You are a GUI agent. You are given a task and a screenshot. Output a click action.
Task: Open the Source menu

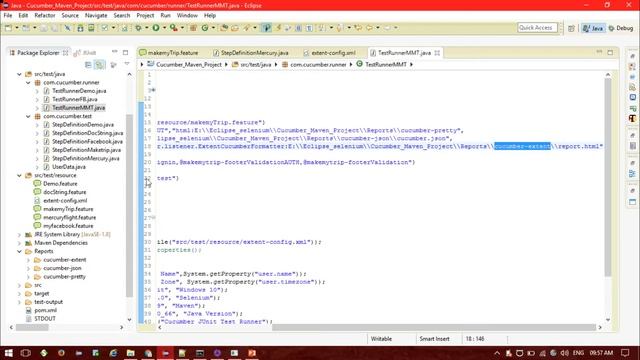coord(70,16)
